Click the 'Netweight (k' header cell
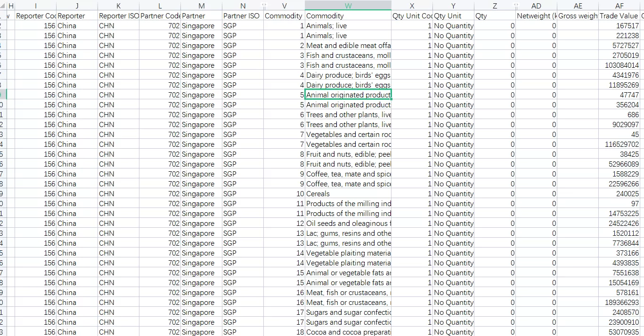644x336 pixels. click(536, 16)
